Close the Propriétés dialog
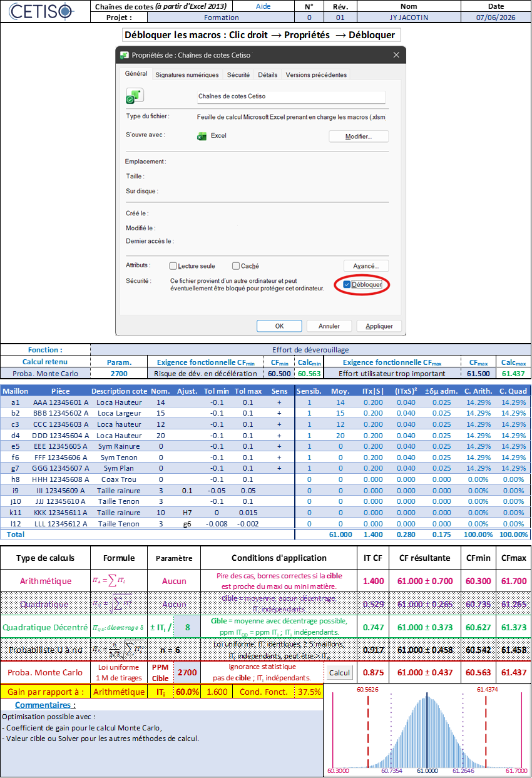532x778 pixels. 396,55
